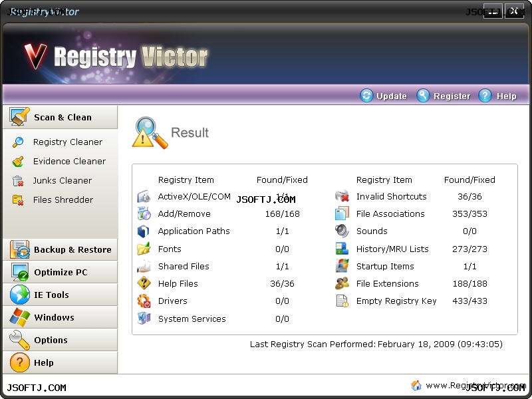This screenshot has height=399, width=532.
Task: Click the Update text button
Action: click(x=392, y=96)
